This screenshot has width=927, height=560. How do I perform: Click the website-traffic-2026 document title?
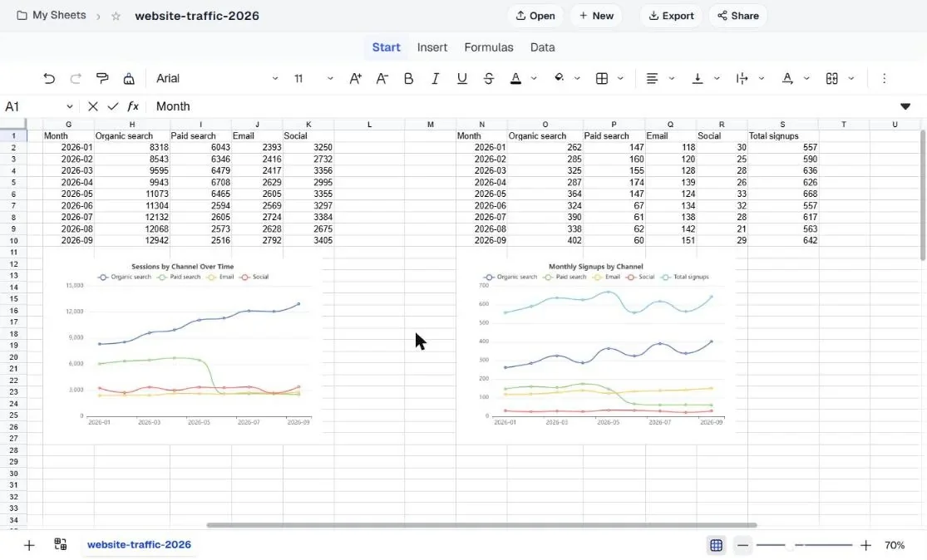[x=197, y=16]
